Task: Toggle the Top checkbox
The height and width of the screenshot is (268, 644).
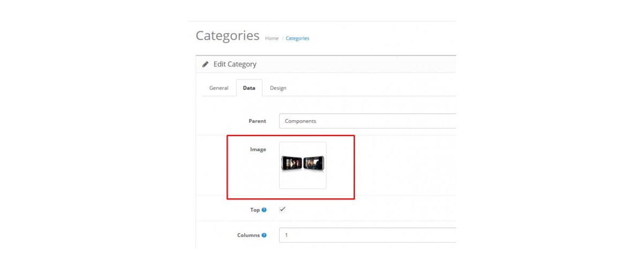Action: [282, 210]
